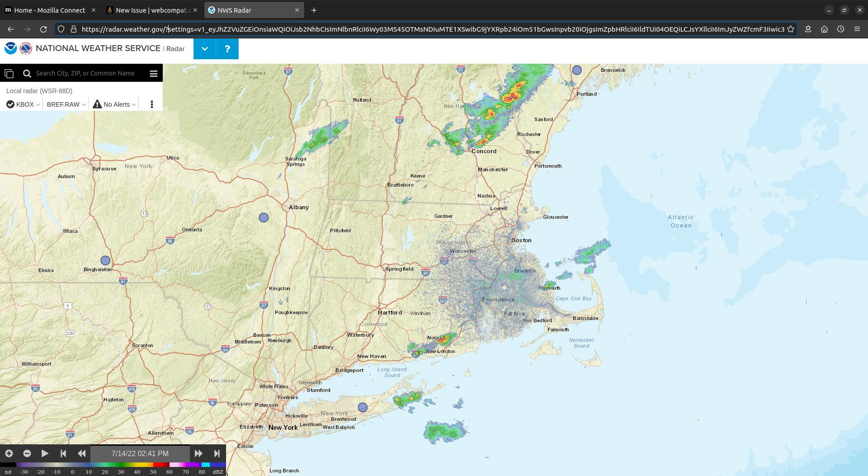Viewport: 868px width, 476px height.
Task: Toggle the KBOX station checkmark
Action: click(9, 104)
